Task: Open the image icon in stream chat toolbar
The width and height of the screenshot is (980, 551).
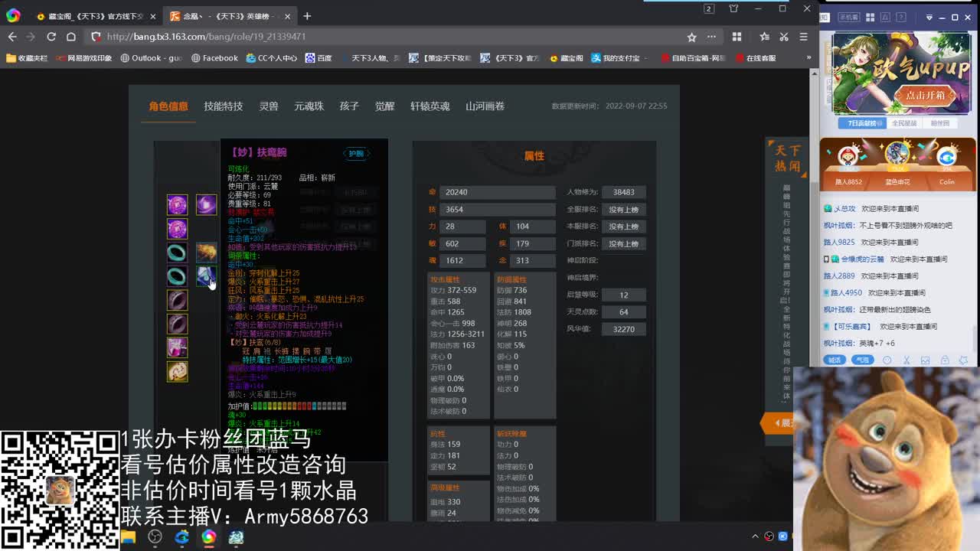Action: (925, 360)
